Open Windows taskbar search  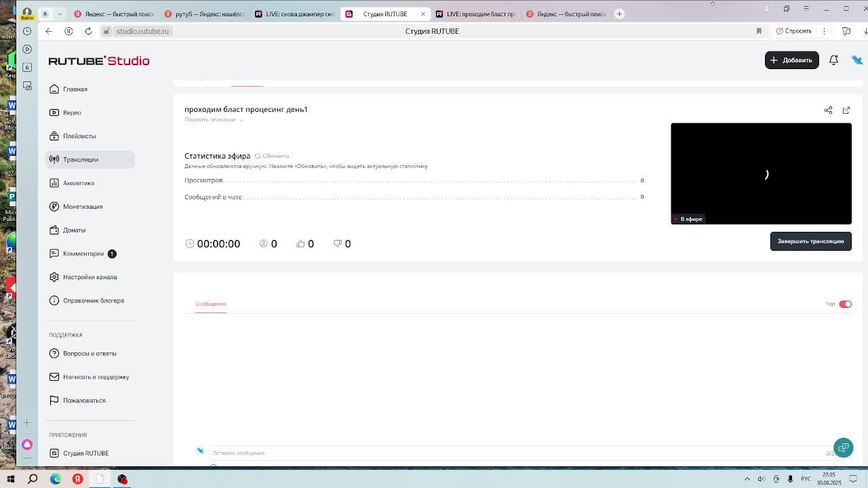[x=33, y=479]
